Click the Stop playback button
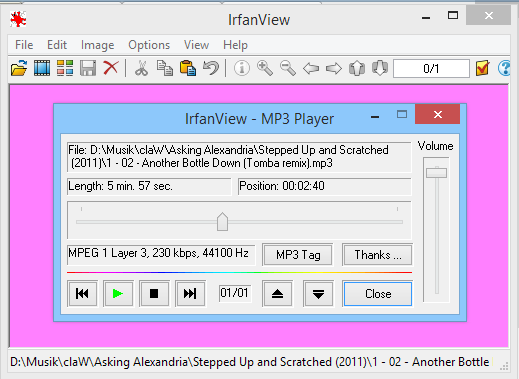The image size is (519, 379). (x=154, y=294)
